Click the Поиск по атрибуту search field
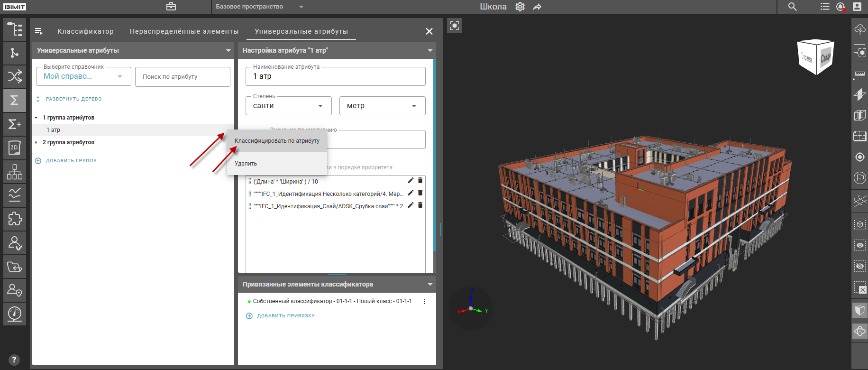The image size is (868, 370). pos(183,77)
